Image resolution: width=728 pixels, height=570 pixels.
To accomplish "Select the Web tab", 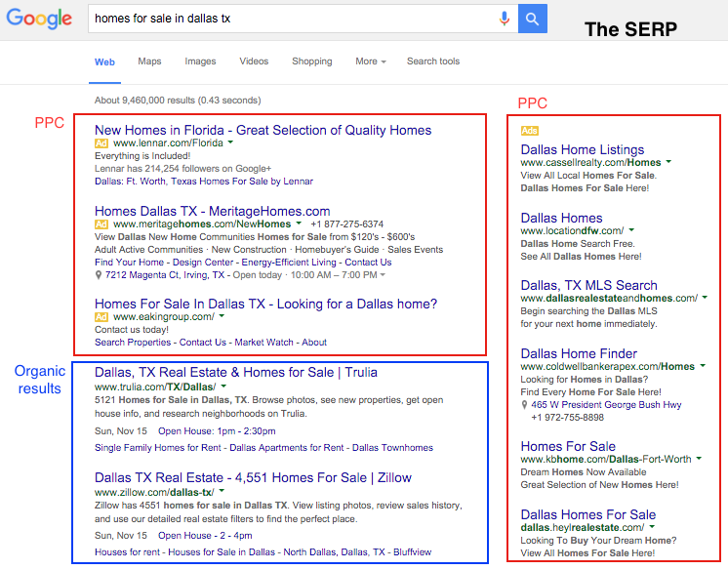I will point(104,61).
